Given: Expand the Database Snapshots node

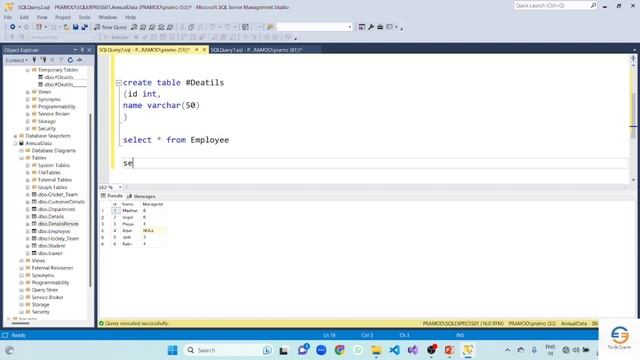Looking at the screenshot, I should coord(15,136).
